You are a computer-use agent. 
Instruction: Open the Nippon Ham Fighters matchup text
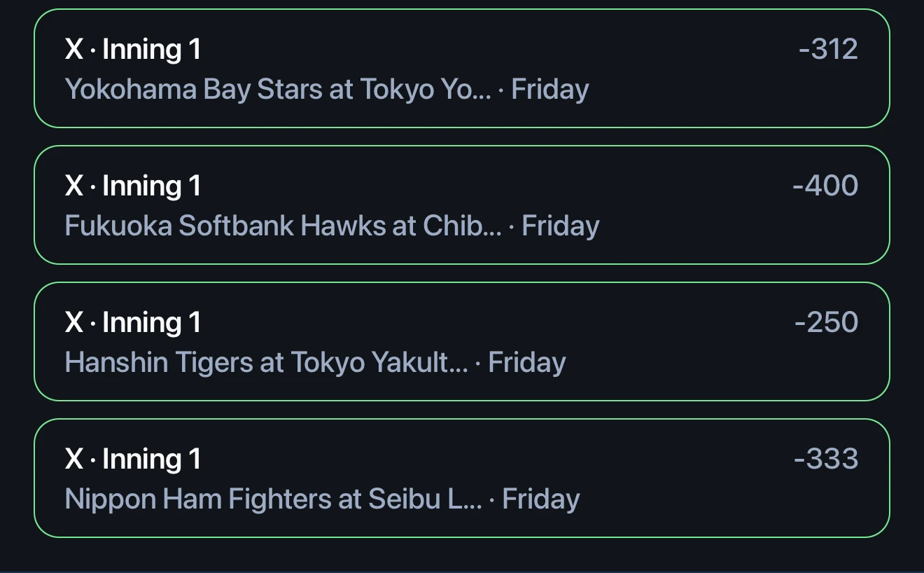click(x=274, y=499)
